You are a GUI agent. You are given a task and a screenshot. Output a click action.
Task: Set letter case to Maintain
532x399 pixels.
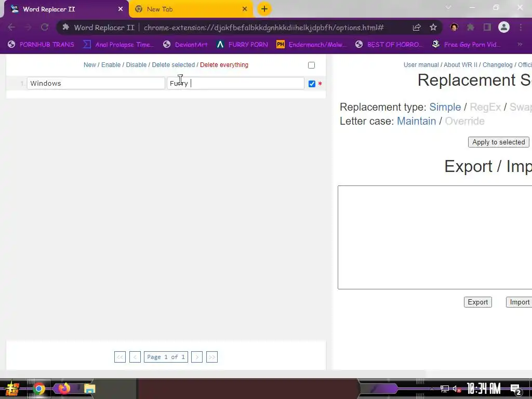(x=416, y=121)
